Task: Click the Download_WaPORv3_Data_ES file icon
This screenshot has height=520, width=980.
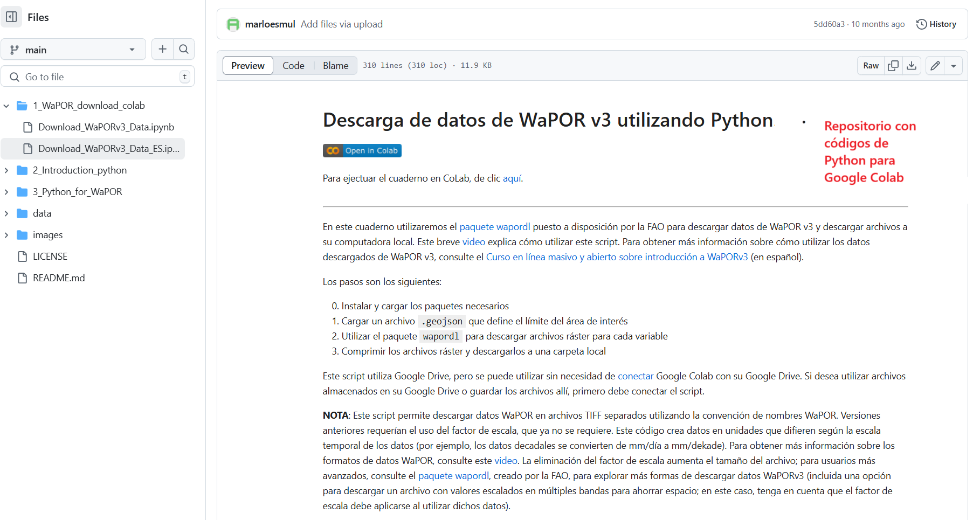Action: 28,149
